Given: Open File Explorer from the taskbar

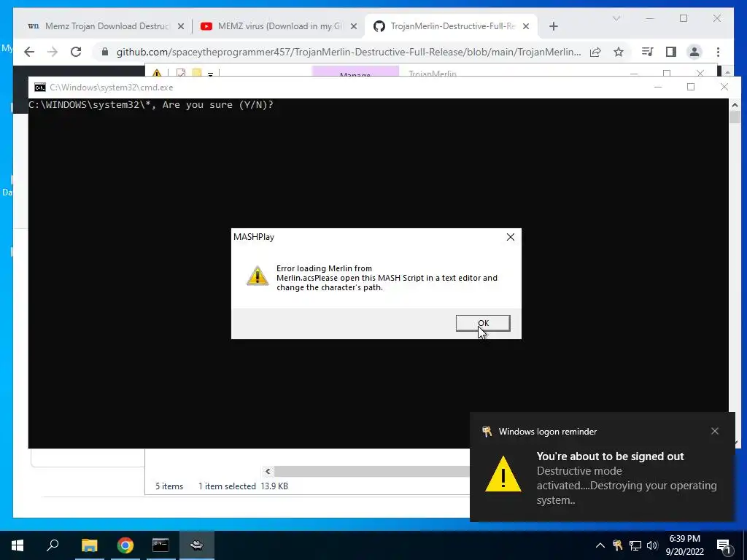Looking at the screenshot, I should (x=89, y=545).
